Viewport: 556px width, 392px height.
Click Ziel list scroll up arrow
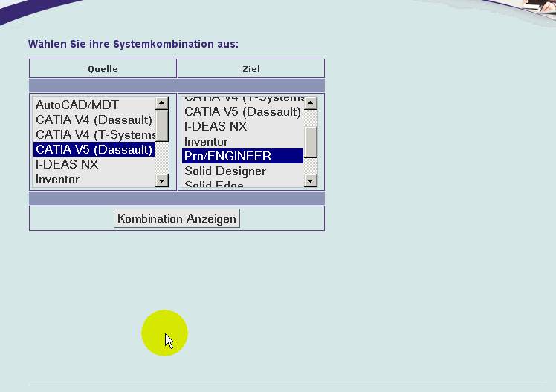tap(310, 103)
